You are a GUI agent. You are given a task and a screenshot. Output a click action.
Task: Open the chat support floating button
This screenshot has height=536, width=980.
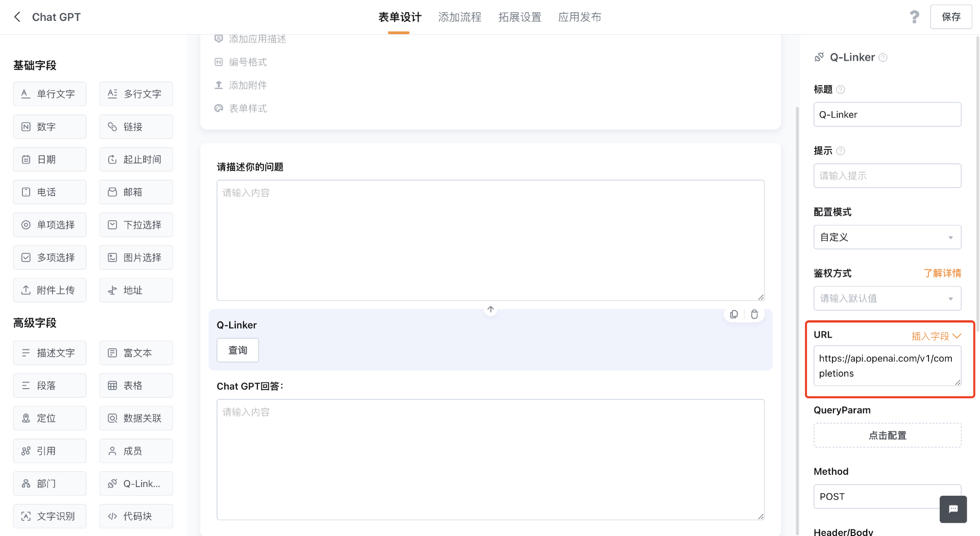click(x=953, y=509)
